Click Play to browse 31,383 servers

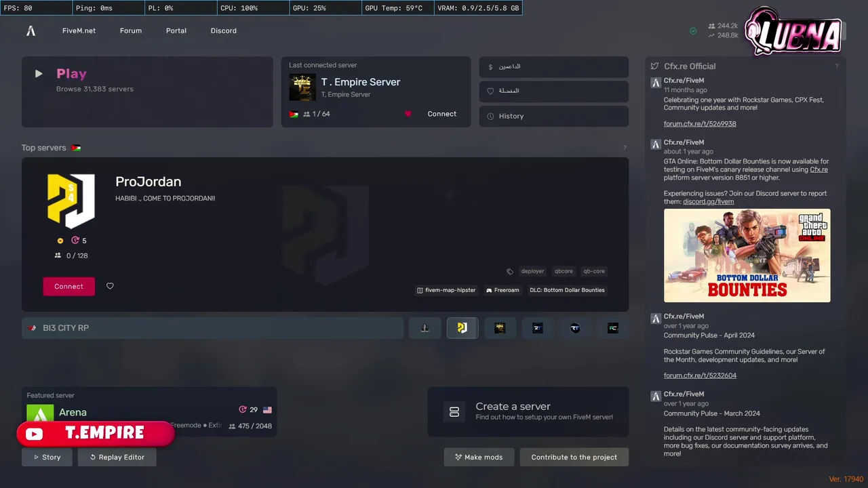[x=147, y=92]
